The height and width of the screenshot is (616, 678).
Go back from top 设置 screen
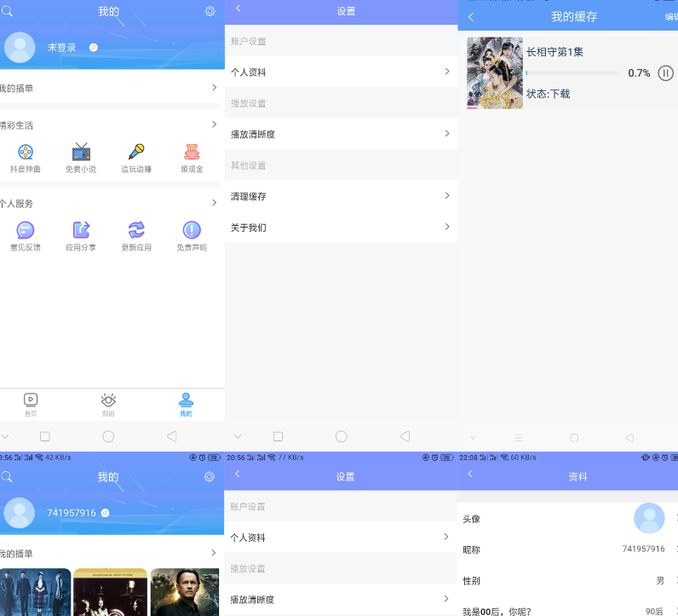[x=238, y=9]
